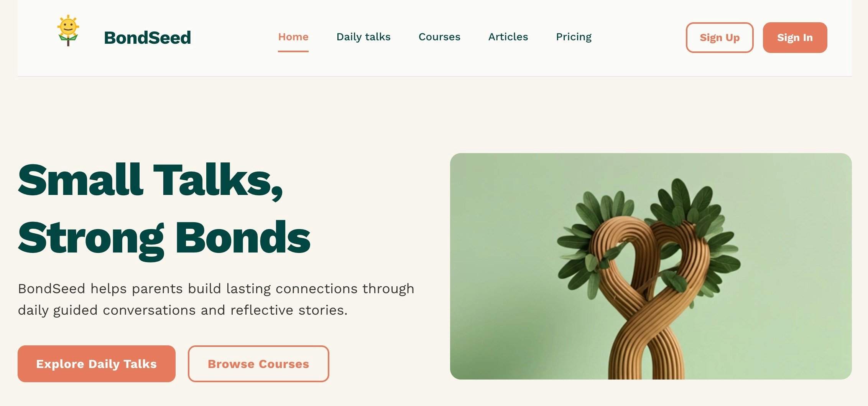Click the Sign Up button
This screenshot has width=868, height=406.
tap(720, 38)
